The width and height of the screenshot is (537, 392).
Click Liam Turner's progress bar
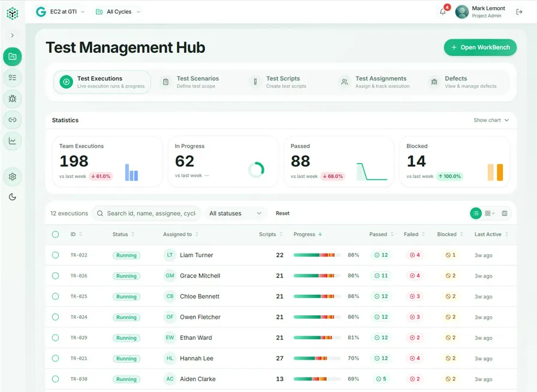click(x=317, y=255)
